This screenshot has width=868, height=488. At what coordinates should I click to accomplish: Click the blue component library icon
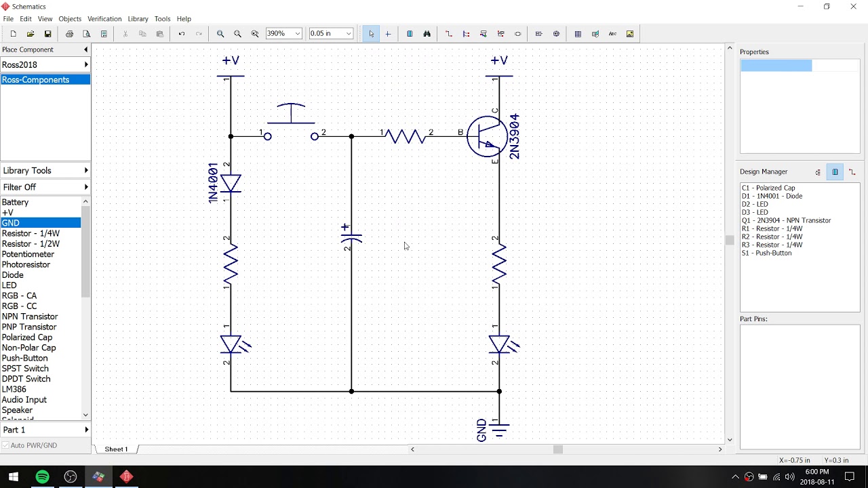tap(410, 34)
